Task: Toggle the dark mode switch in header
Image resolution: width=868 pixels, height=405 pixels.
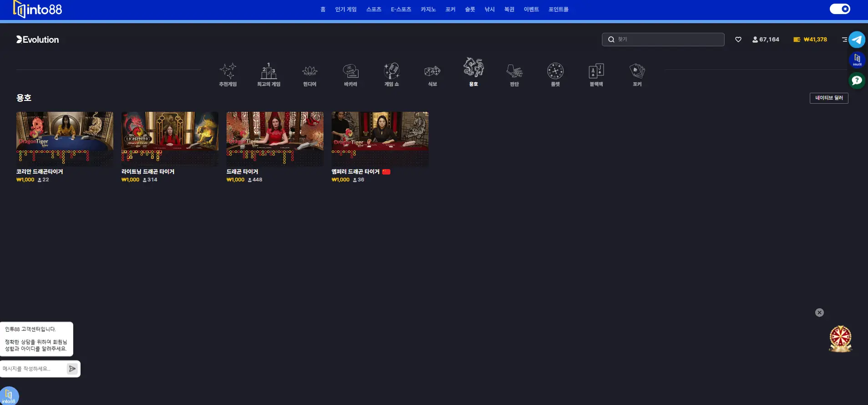Action: tap(840, 9)
